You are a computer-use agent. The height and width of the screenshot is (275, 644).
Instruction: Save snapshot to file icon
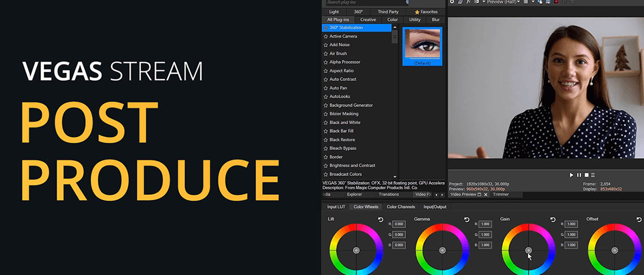[548, 2]
